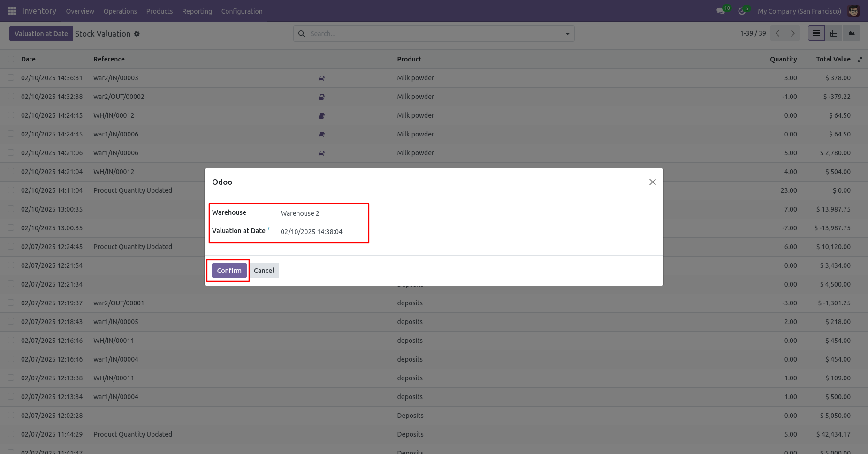Open journal entry icon for war2/OUT/00002
The image size is (868, 454).
(x=321, y=97)
